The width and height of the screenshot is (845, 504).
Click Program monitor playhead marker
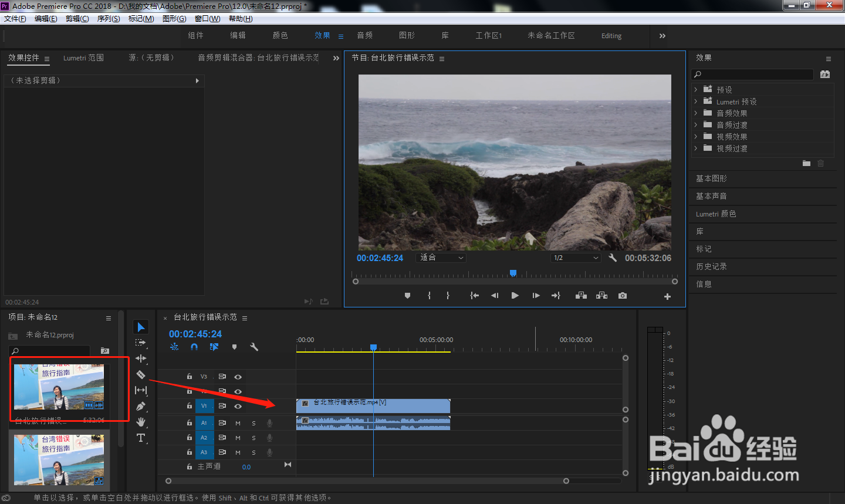pos(513,273)
